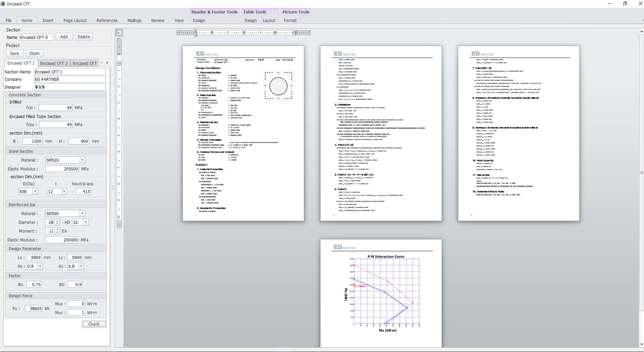The height and width of the screenshot is (352, 644).
Task: Select the Encased CFT 2 section tab
Action: click(54, 63)
